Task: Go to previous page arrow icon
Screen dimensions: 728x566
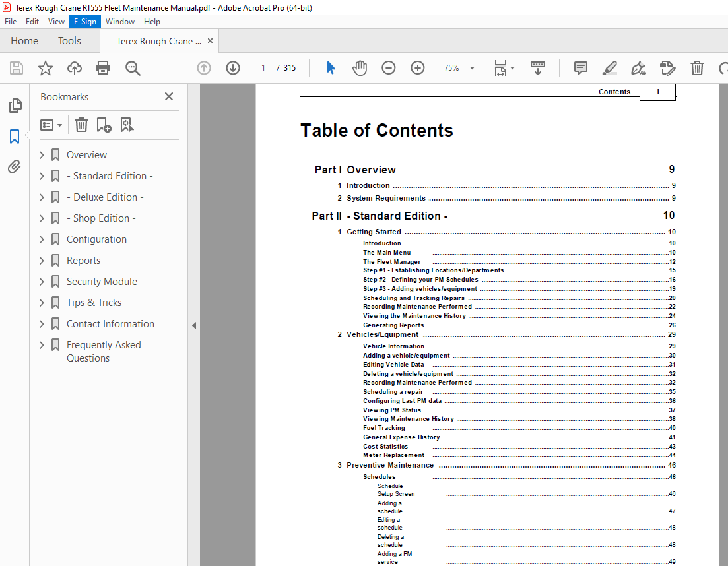Action: [204, 68]
